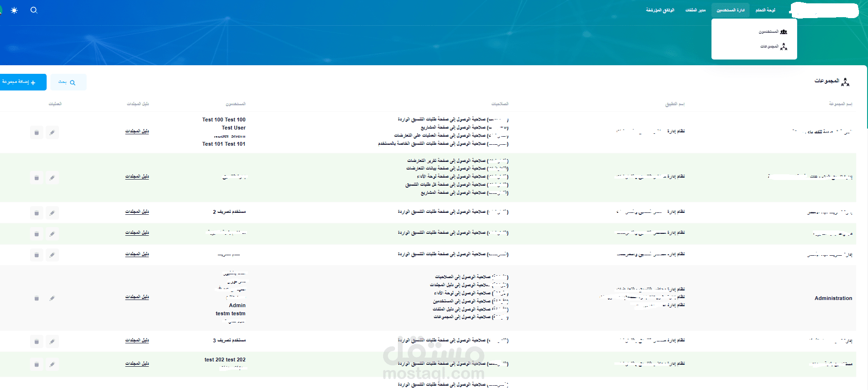
Task: Click the اسم المجموعة column header
Action: pyautogui.click(x=840, y=104)
